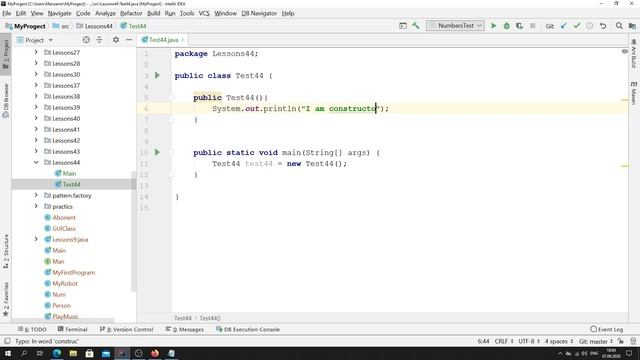Hide the Project tool window
The image size is (640, 360).
pos(129,40)
